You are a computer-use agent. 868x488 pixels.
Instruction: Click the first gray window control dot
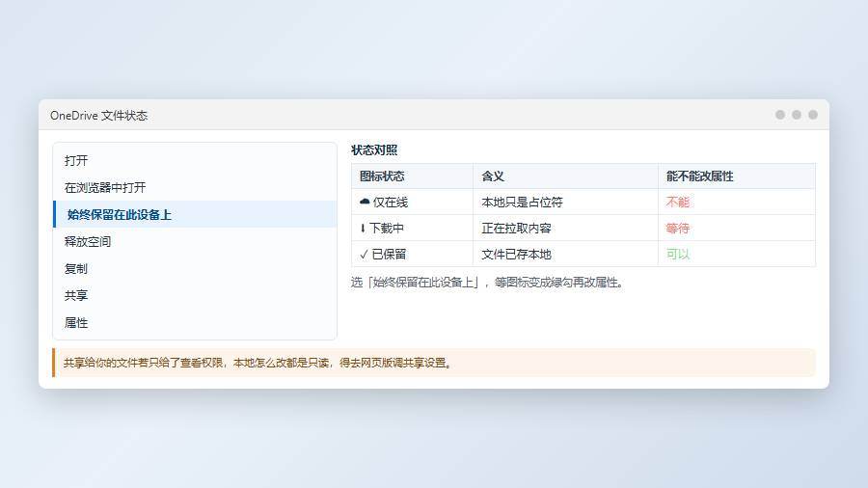click(780, 115)
